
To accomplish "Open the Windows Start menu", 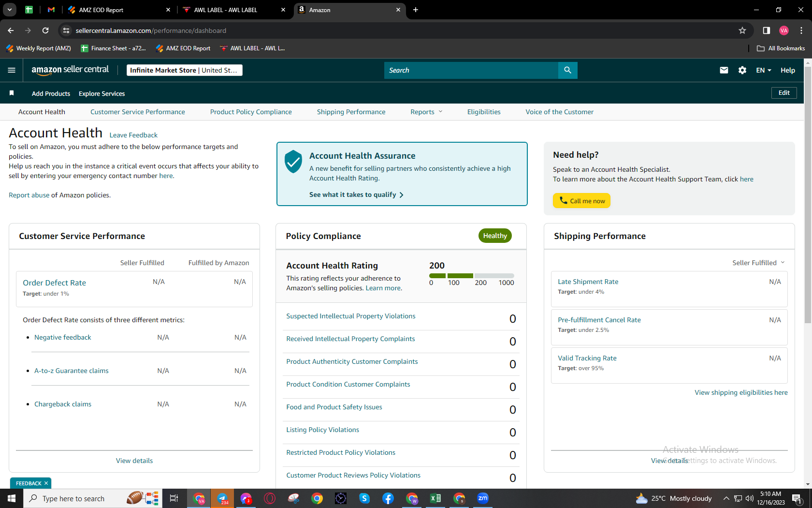I will 12,498.
